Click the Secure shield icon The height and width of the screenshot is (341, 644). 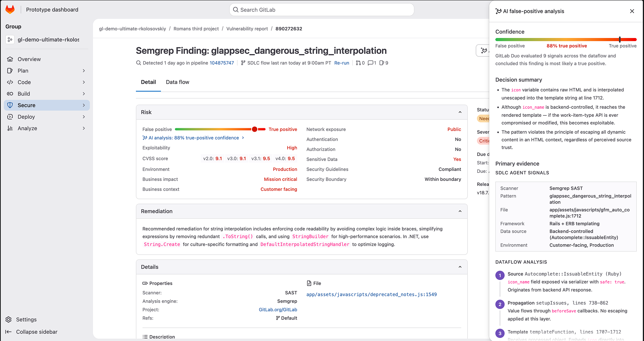pos(10,105)
